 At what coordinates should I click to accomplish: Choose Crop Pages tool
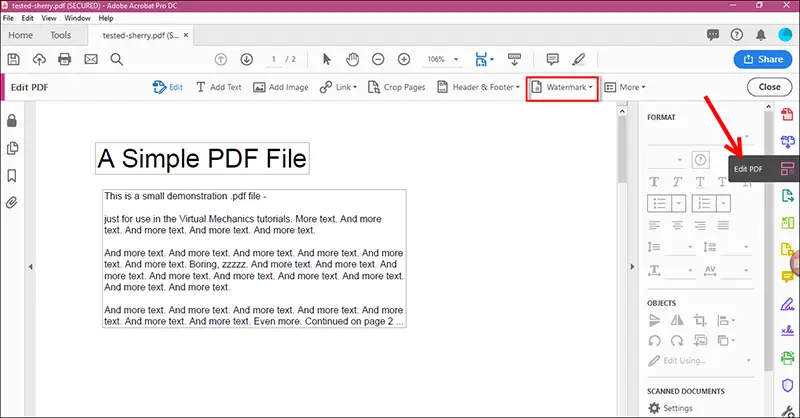tap(396, 87)
